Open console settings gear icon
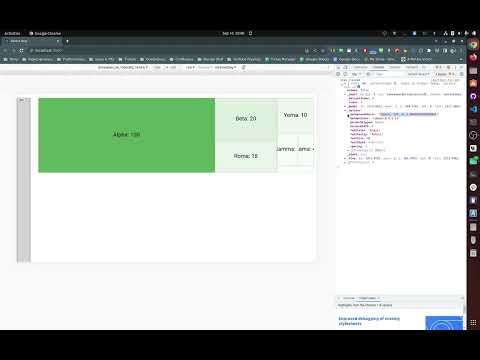Screen dimensions: 480x360 [462, 74]
